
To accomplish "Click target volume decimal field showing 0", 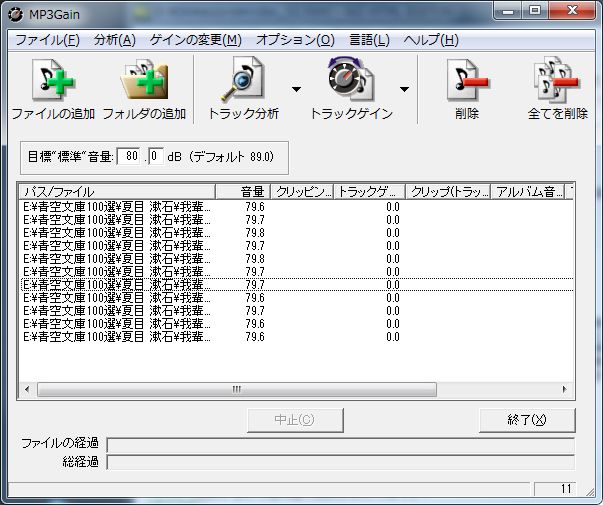I will 156,156.
